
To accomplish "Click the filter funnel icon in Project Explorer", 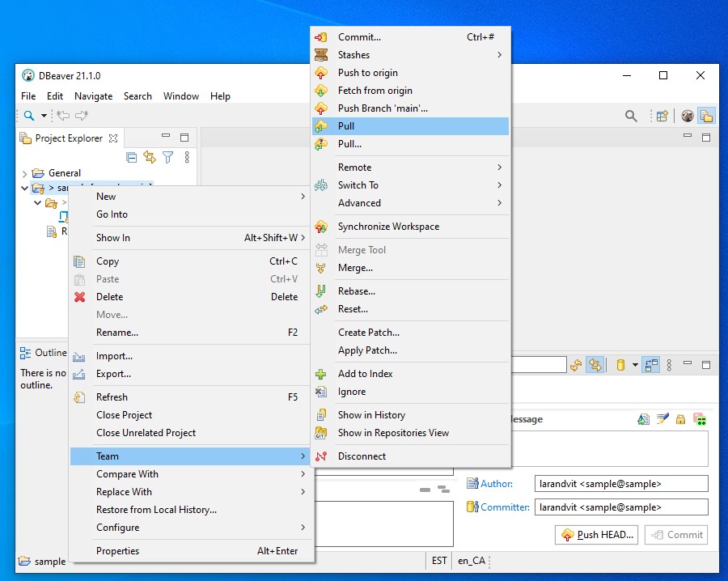I will [x=168, y=158].
